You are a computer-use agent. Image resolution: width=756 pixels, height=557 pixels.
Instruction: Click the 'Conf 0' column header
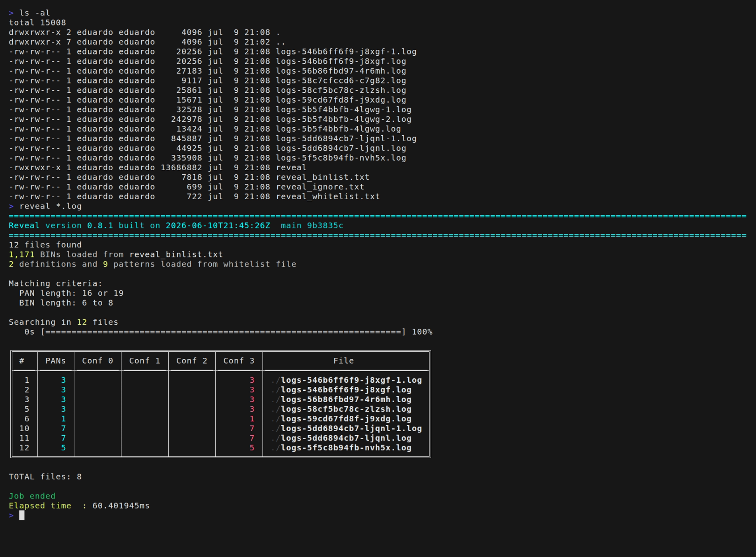pos(97,361)
